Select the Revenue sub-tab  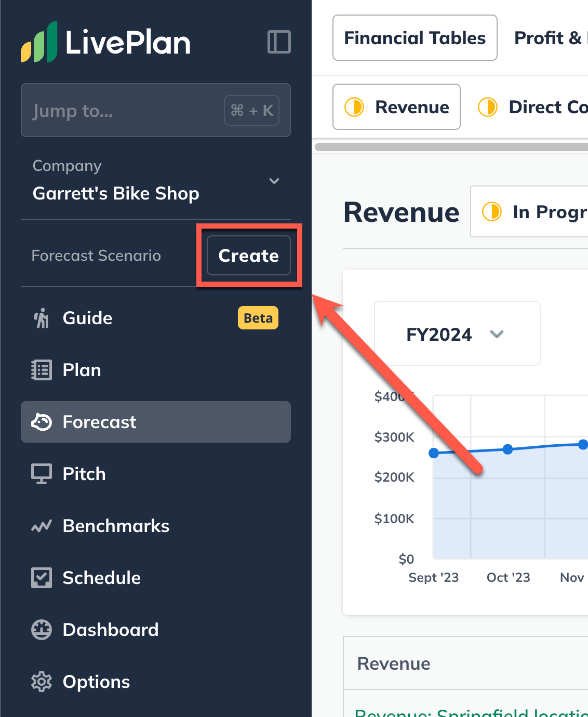pos(396,107)
